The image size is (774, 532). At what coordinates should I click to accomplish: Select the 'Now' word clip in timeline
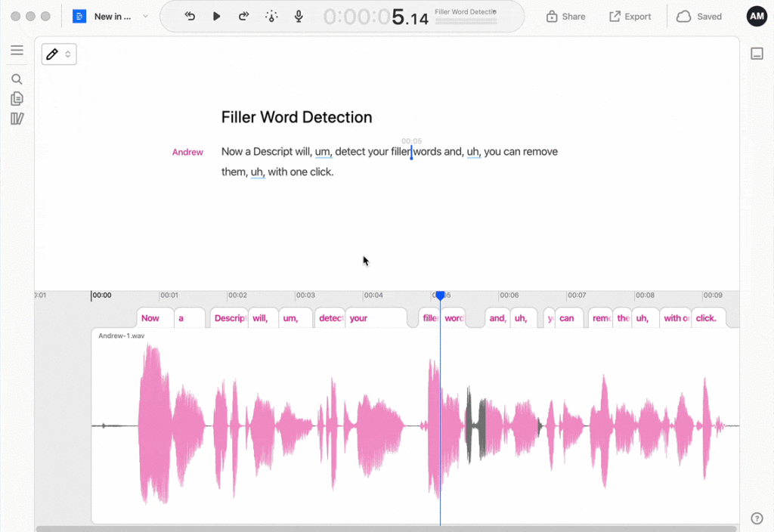coord(155,318)
